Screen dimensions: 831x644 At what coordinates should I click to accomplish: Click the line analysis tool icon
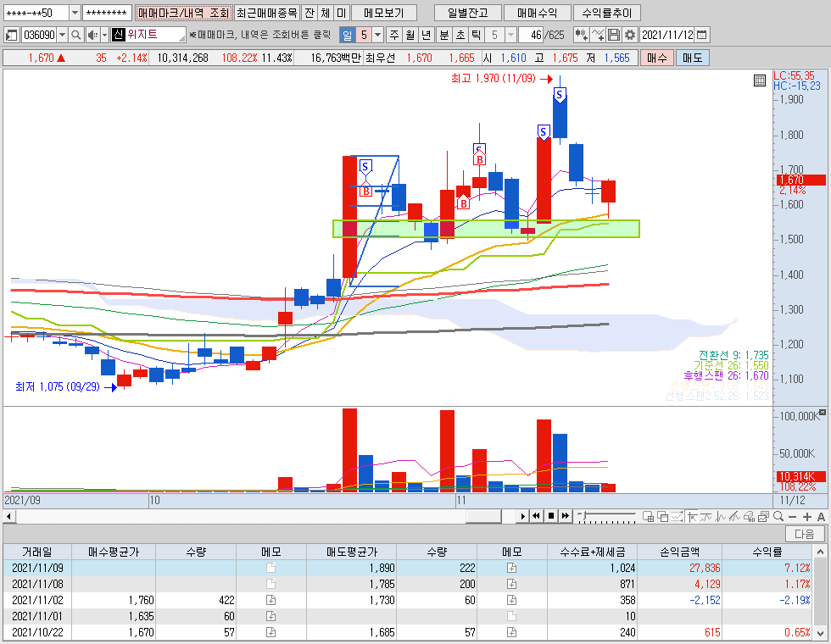(x=598, y=35)
